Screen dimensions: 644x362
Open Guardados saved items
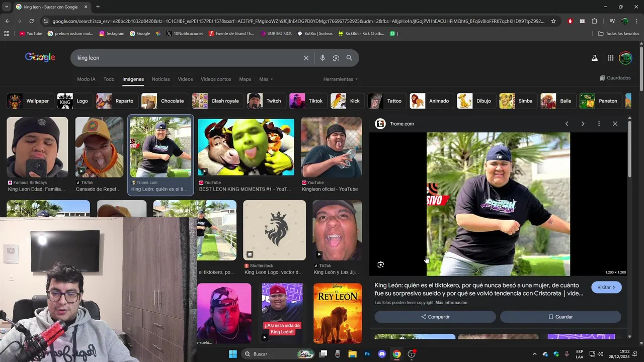tap(615, 78)
